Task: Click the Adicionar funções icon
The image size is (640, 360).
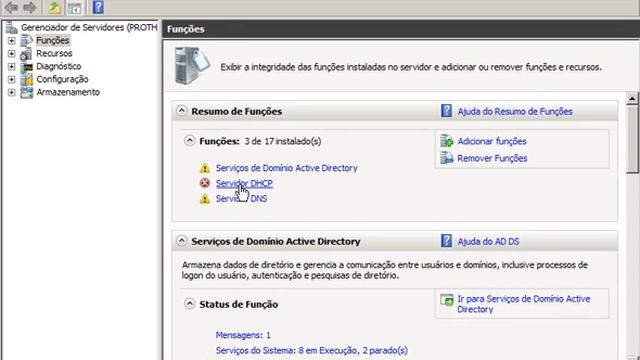Action: coord(447,141)
